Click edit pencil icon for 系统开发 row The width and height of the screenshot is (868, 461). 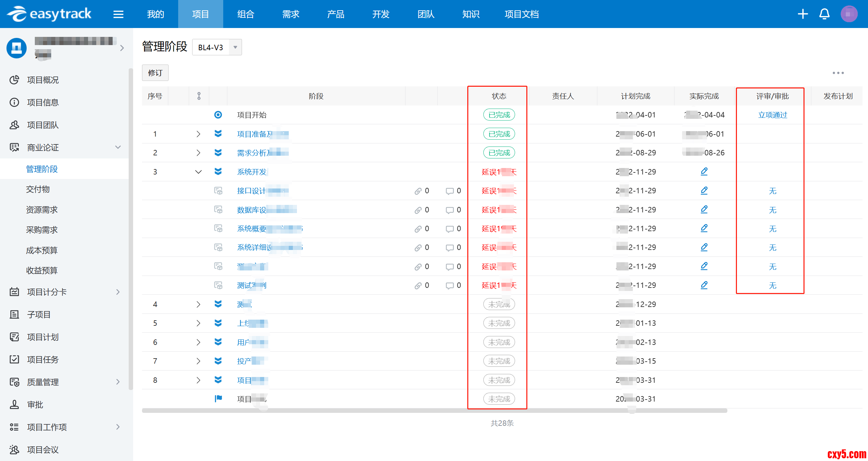pos(704,171)
